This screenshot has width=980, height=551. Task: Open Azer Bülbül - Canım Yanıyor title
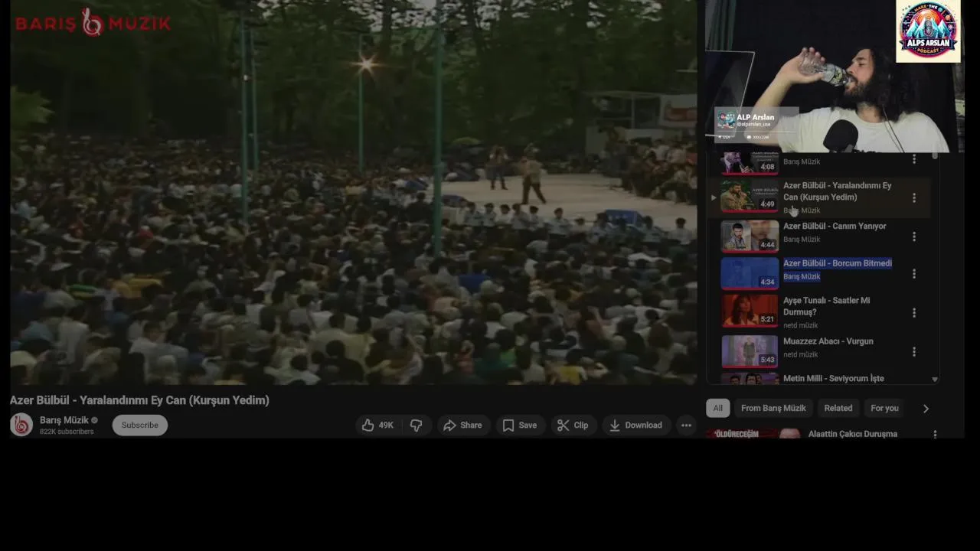click(835, 227)
